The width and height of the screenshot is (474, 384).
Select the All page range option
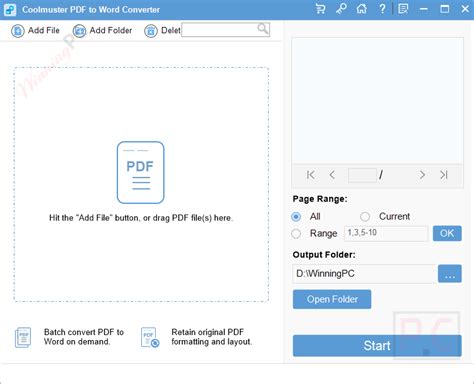click(x=296, y=217)
